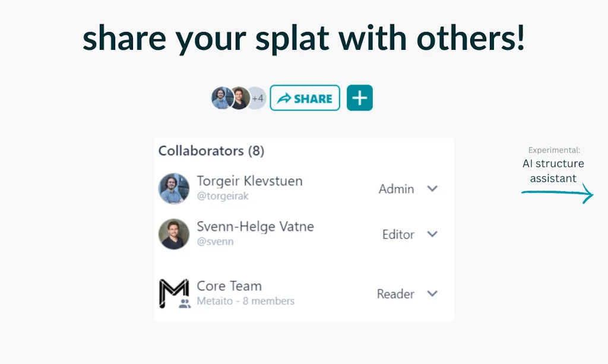608x364 pixels.
Task: Click the teal plus add button
Action: [x=360, y=98]
